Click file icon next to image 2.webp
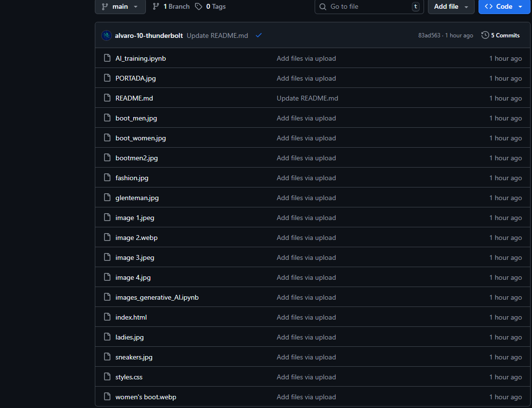 tap(107, 237)
